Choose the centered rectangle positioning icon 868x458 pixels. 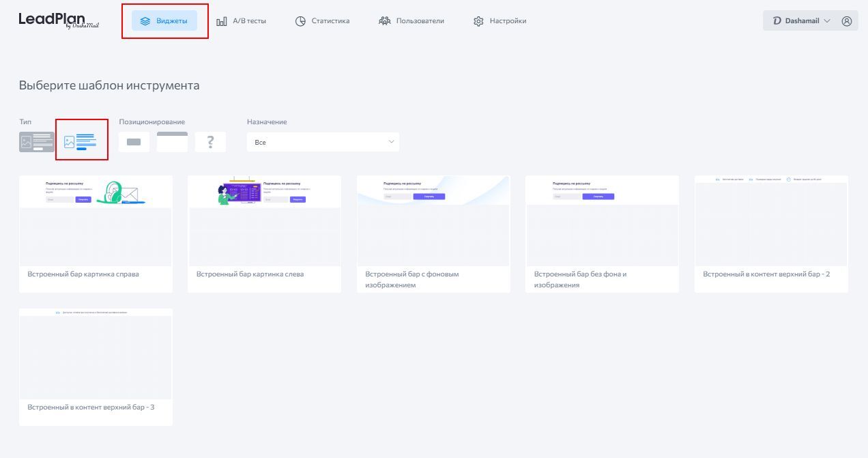tap(134, 142)
